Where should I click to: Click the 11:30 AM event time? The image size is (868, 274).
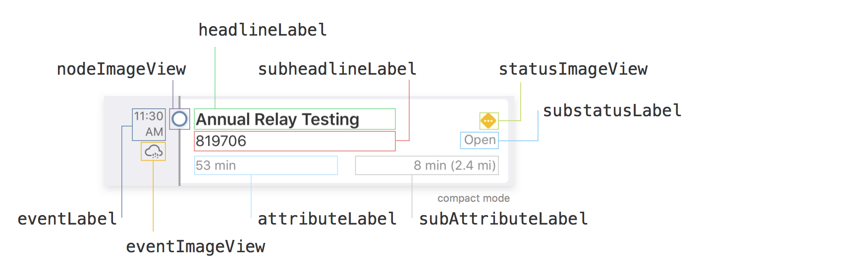pyautogui.click(x=149, y=124)
